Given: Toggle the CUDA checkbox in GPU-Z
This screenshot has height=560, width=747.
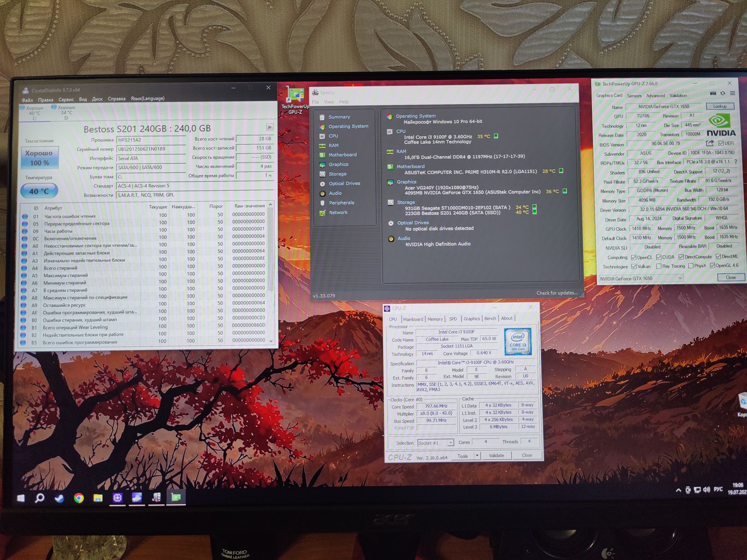Looking at the screenshot, I should [658, 257].
